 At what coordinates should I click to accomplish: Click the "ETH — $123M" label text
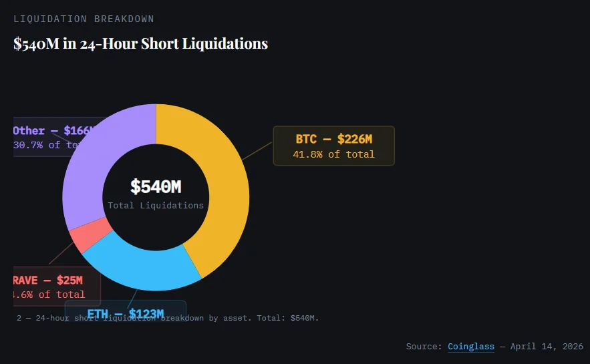pyautogui.click(x=126, y=313)
